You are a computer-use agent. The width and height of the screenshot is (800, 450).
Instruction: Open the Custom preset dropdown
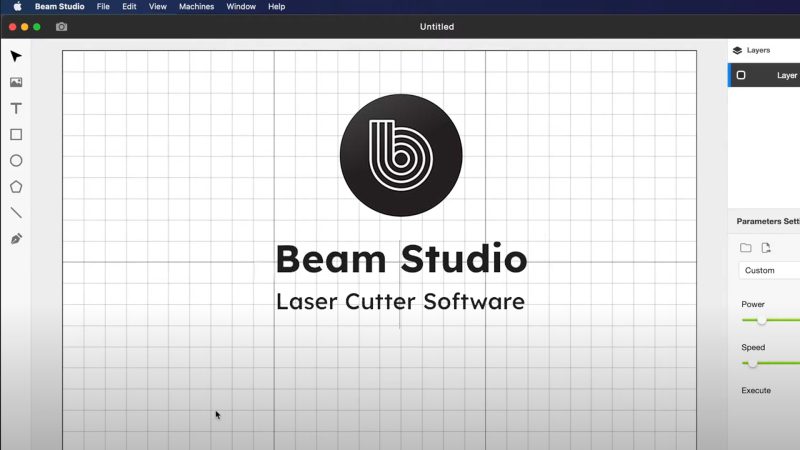click(x=769, y=270)
